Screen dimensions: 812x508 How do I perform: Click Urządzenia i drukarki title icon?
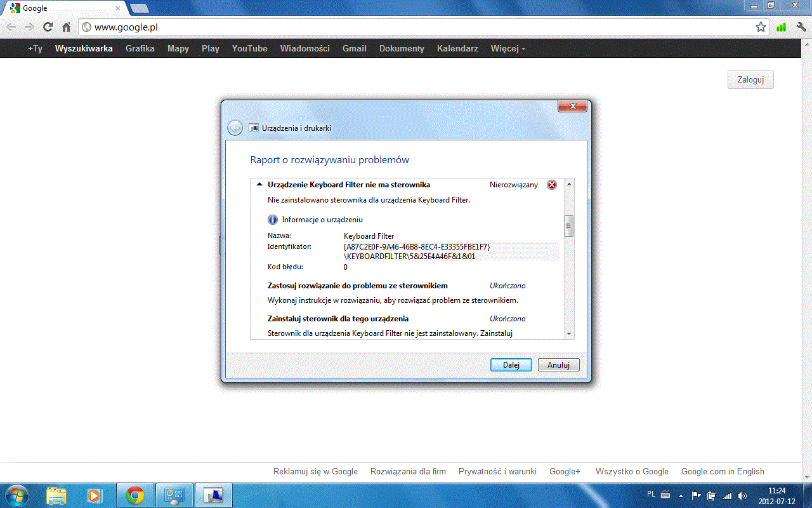(x=254, y=128)
